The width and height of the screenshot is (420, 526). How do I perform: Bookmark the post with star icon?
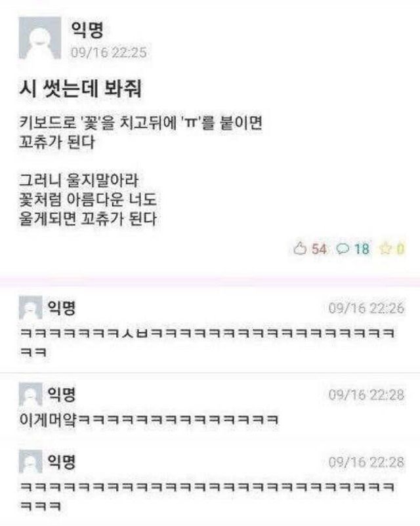(385, 249)
